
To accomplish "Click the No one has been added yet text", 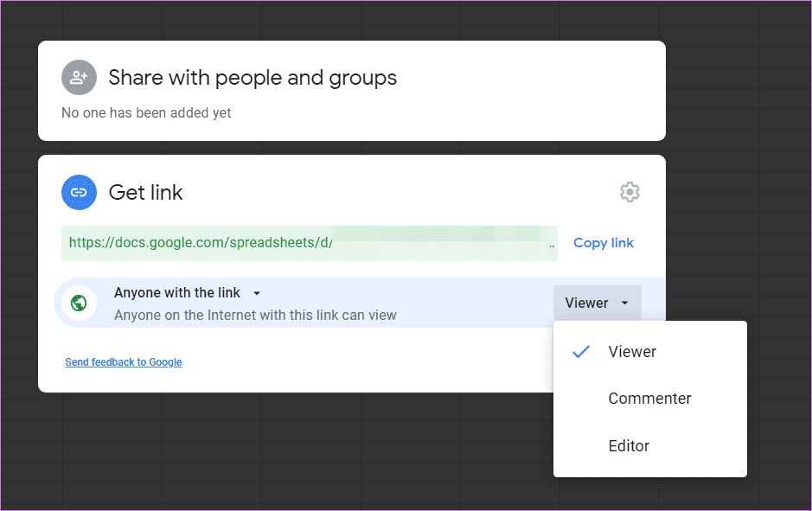I will pos(146,113).
